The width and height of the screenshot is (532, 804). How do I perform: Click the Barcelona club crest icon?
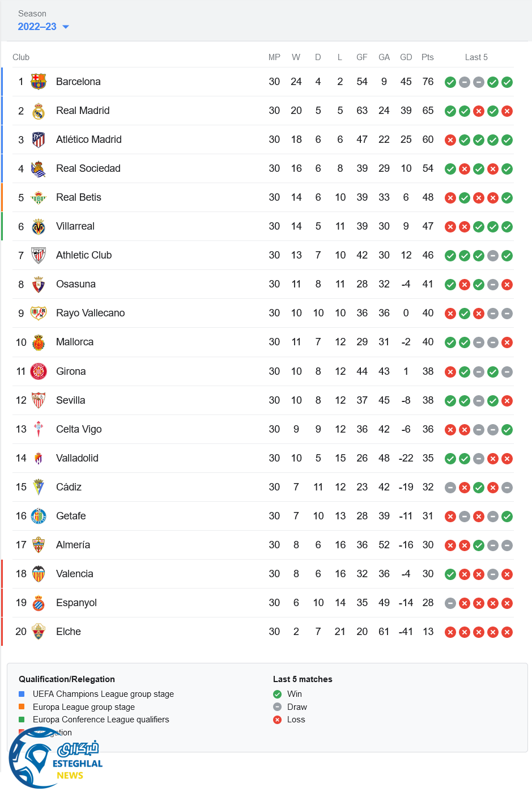coord(39,82)
